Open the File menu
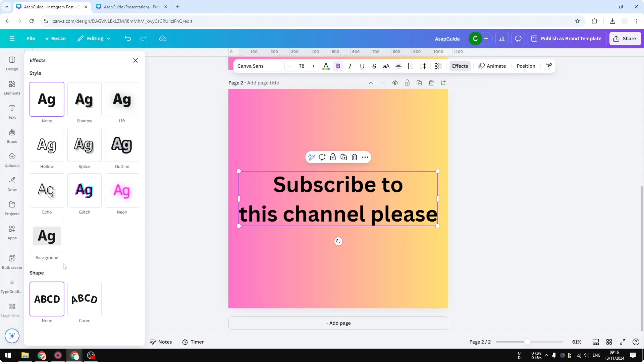Screen dimensions: 644x362 [31, 38]
